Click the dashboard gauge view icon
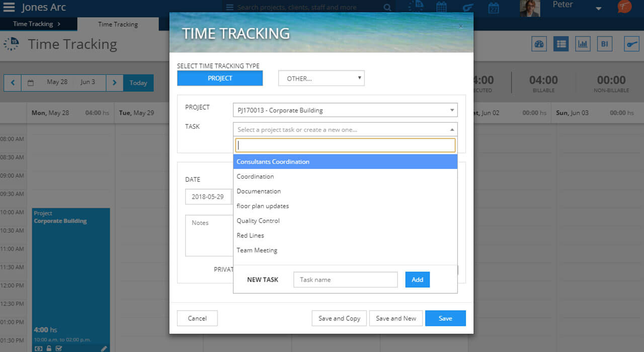This screenshot has height=352, width=644. pos(539,44)
